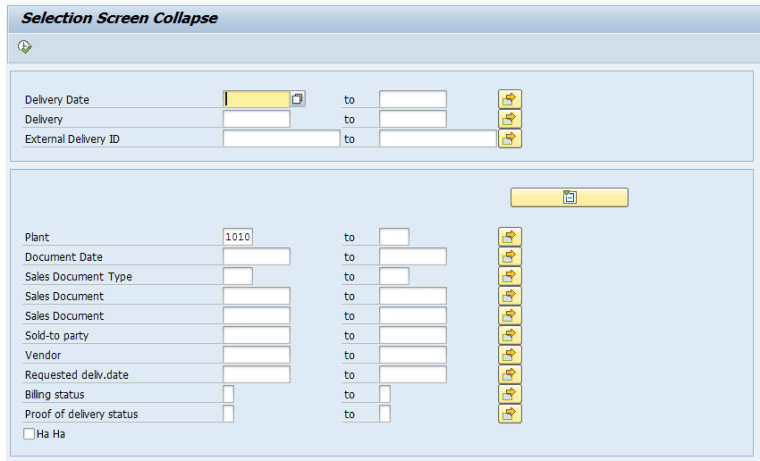
Task: Click the Document Date to field
Action: point(413,256)
